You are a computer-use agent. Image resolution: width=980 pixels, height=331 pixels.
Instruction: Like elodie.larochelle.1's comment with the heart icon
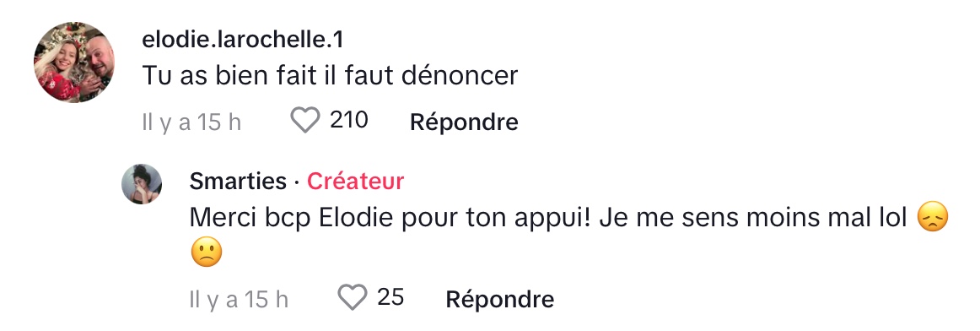(305, 120)
